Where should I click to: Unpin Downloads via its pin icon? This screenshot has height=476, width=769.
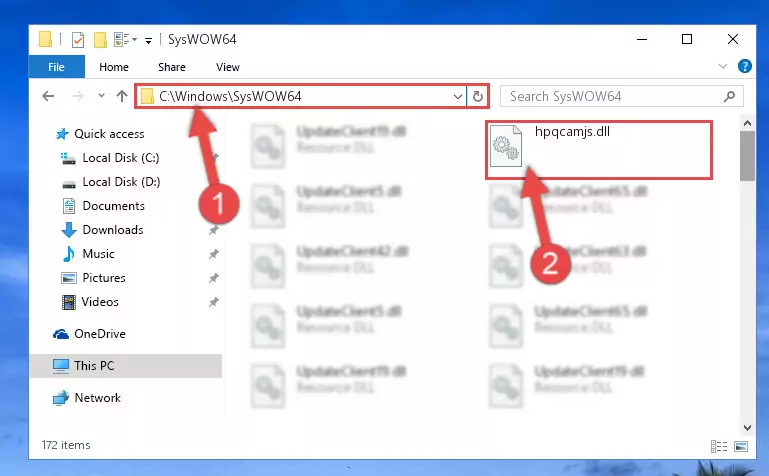pyautogui.click(x=213, y=230)
